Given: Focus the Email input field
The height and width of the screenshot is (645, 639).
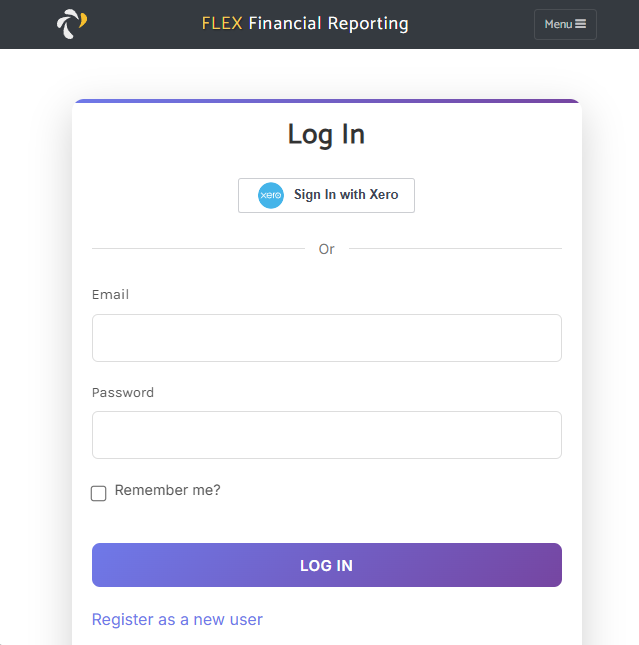Looking at the screenshot, I should [327, 338].
